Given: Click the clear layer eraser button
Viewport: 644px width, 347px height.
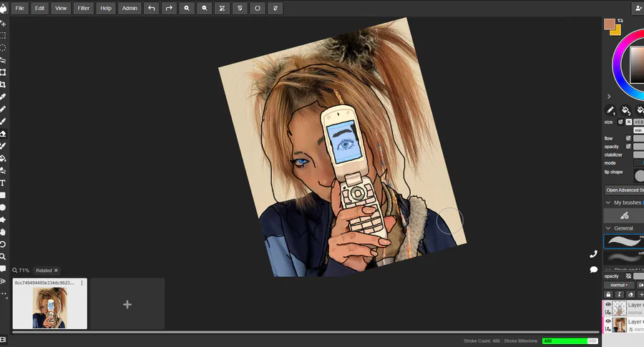Looking at the screenshot, I should point(631,295).
